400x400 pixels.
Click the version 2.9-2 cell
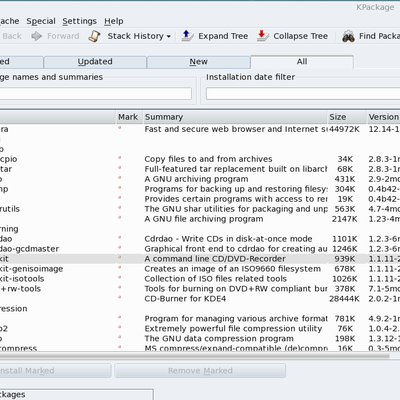(384, 179)
